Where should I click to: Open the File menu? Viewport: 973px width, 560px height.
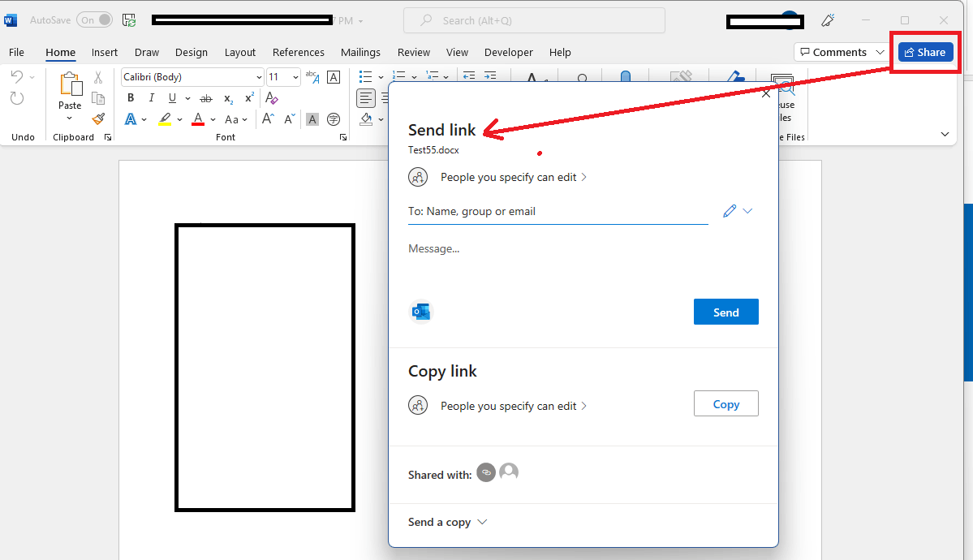pyautogui.click(x=16, y=52)
